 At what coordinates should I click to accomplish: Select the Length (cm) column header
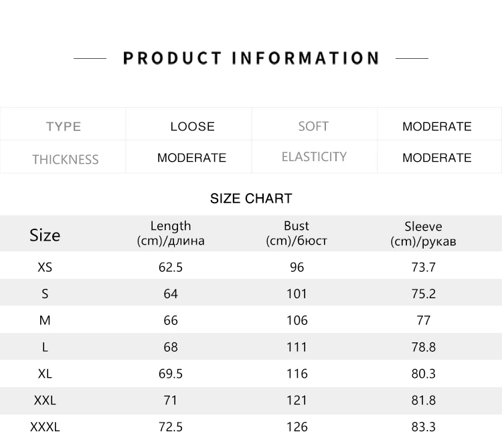click(171, 233)
